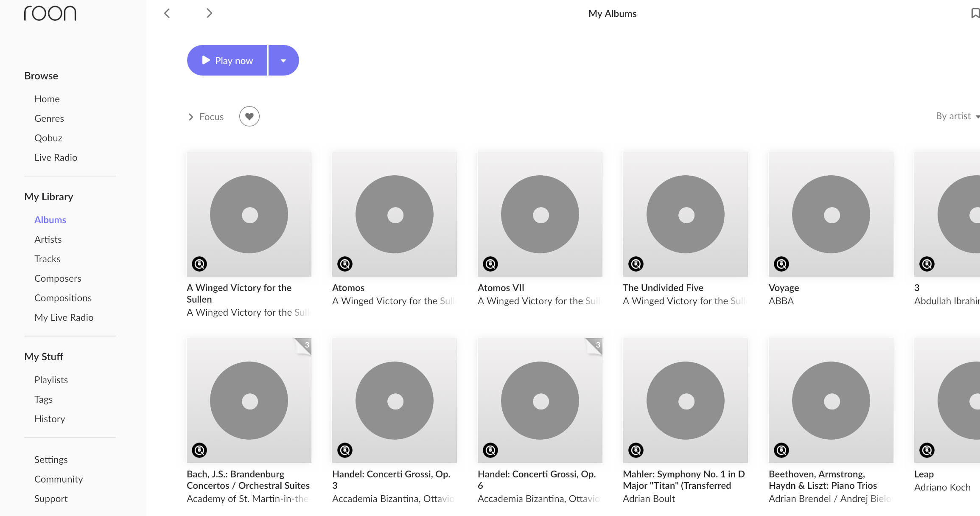Toggle the heart favorites filter
This screenshot has width=980, height=516.
(249, 116)
